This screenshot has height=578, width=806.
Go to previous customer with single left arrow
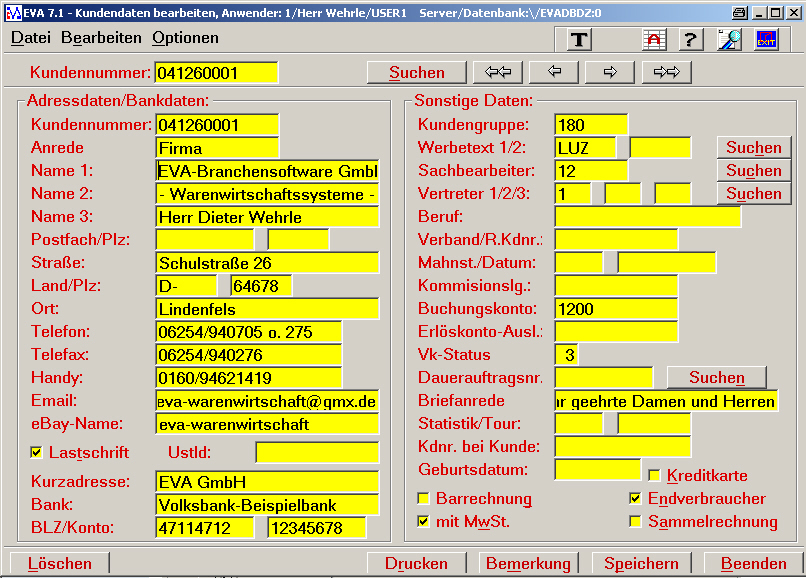[x=554, y=72]
